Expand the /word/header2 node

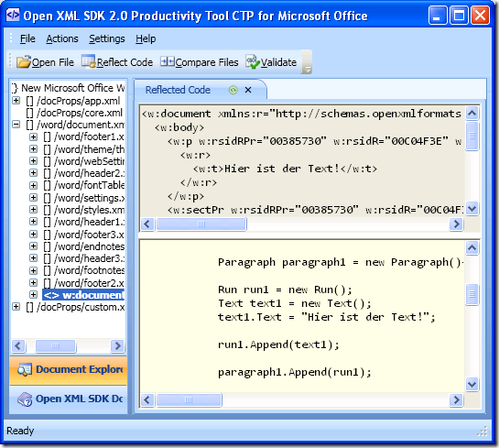[x=33, y=173]
